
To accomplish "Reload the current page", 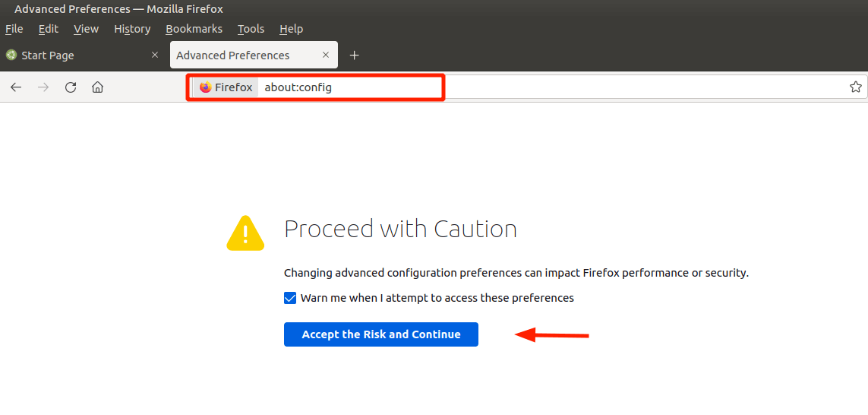I will pyautogui.click(x=71, y=87).
